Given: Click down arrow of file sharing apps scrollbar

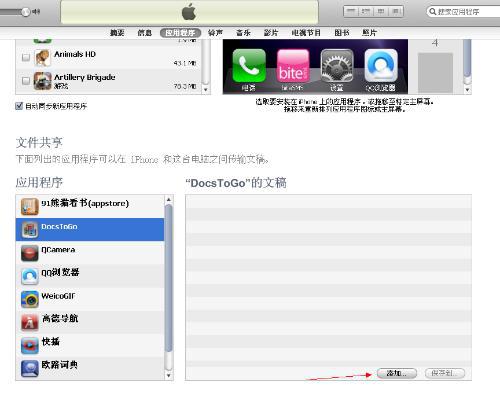Looking at the screenshot, I should [x=169, y=376].
